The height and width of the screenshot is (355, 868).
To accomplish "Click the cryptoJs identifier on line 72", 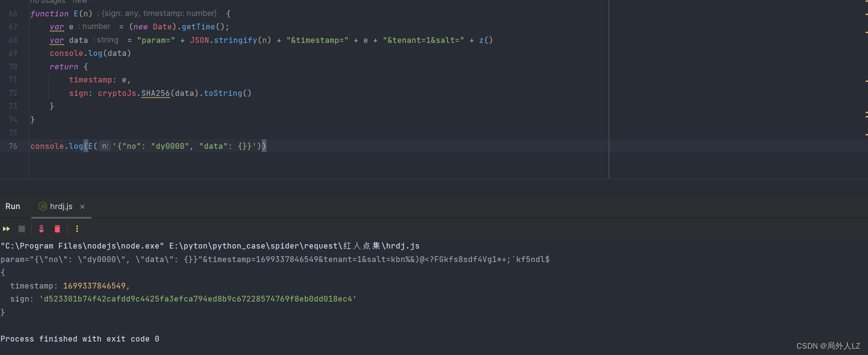I will click(117, 93).
